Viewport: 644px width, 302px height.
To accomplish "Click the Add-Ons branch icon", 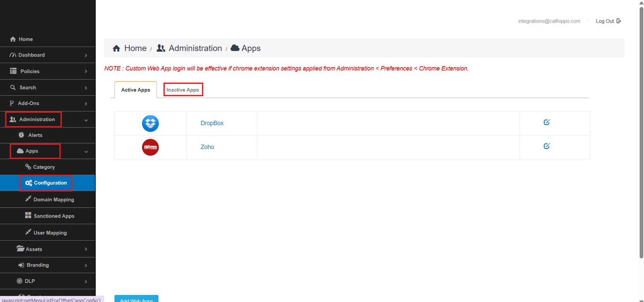I will click(x=12, y=103).
